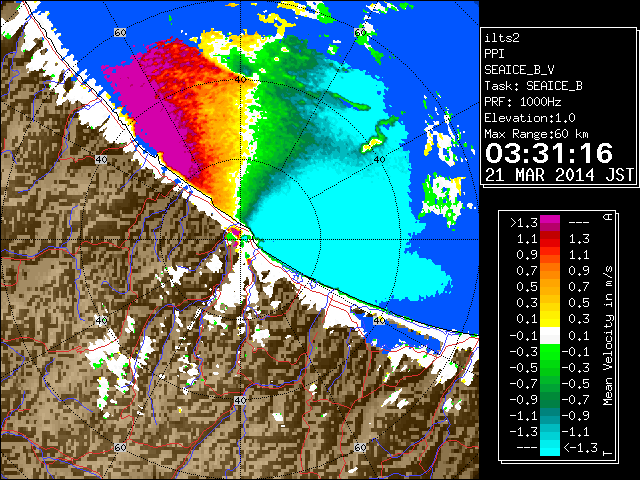The image size is (640, 480).
Task: Select the "40" ring label inside the orange echo
Action: coord(240,79)
